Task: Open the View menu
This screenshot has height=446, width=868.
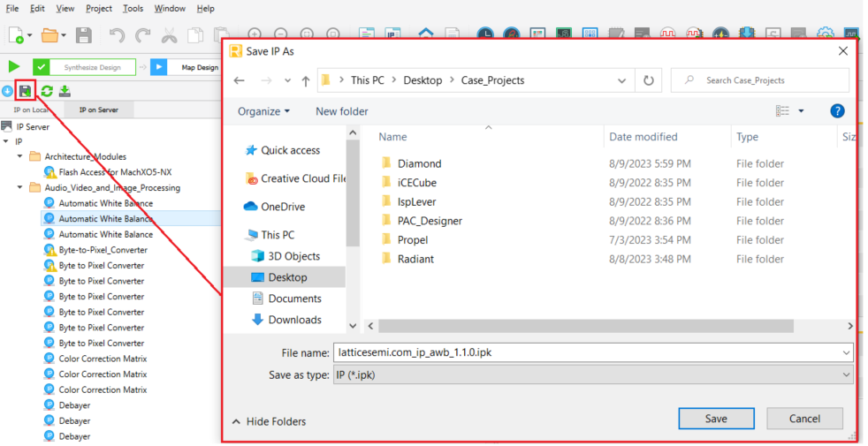Action: 65,8
